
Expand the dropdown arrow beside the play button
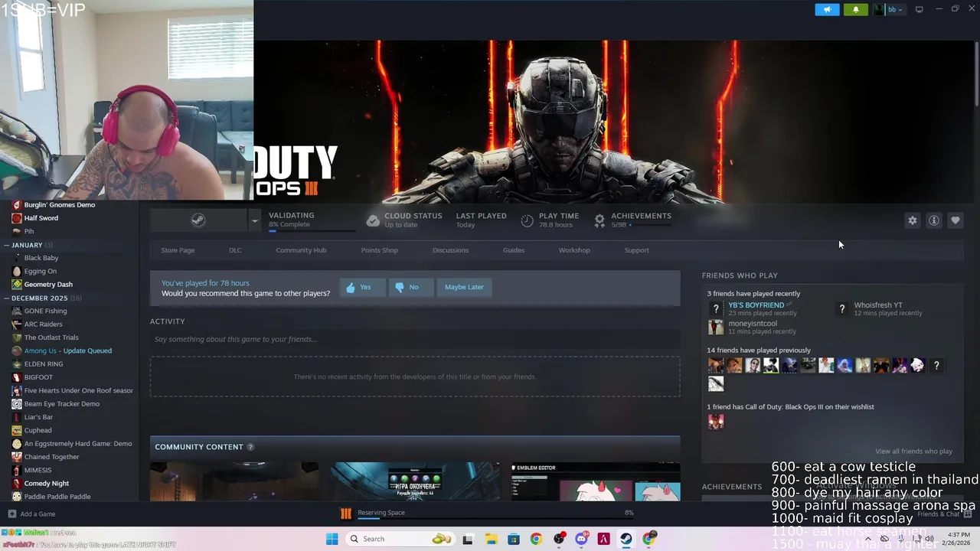[x=254, y=220]
